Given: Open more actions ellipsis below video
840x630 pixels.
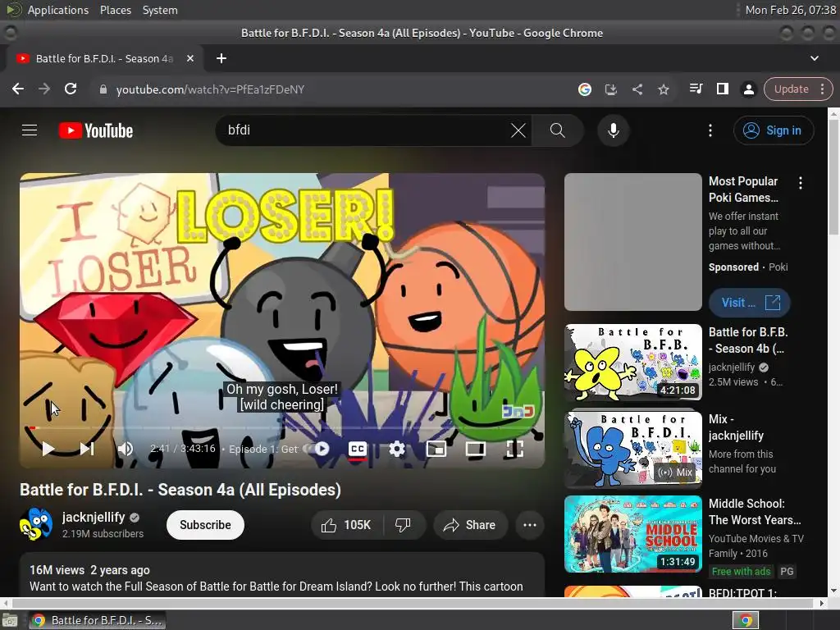Looking at the screenshot, I should (530, 525).
